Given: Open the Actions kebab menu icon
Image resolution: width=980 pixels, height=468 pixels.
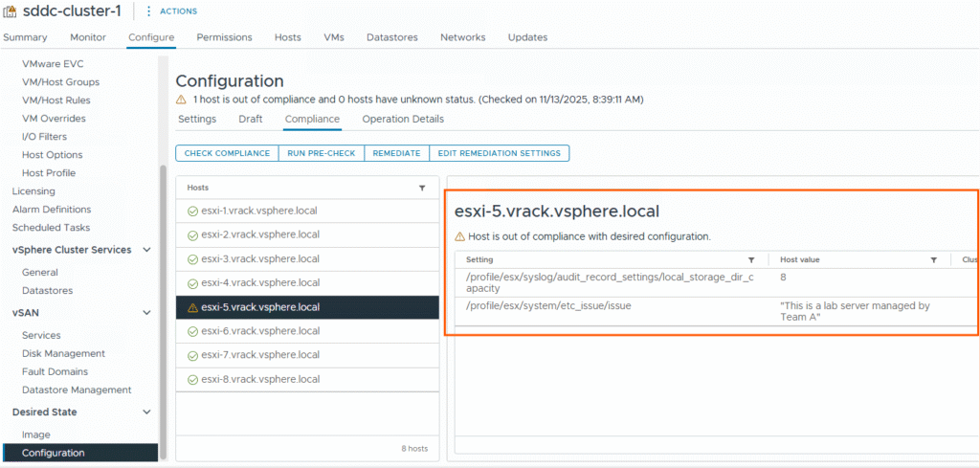Looking at the screenshot, I should (148, 11).
